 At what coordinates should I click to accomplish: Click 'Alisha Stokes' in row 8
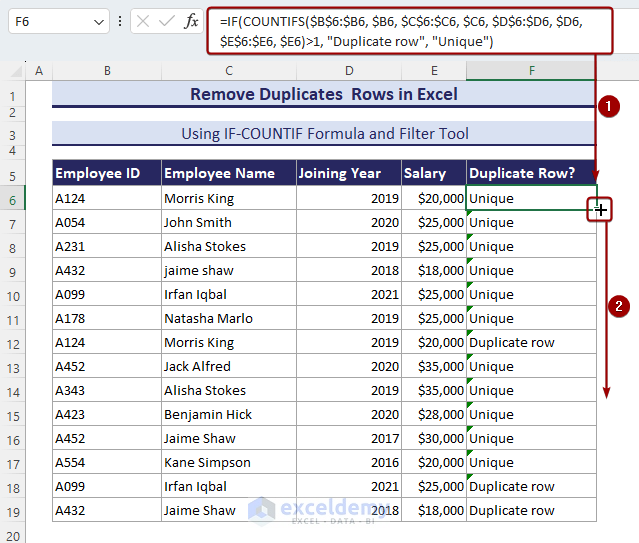click(x=229, y=247)
